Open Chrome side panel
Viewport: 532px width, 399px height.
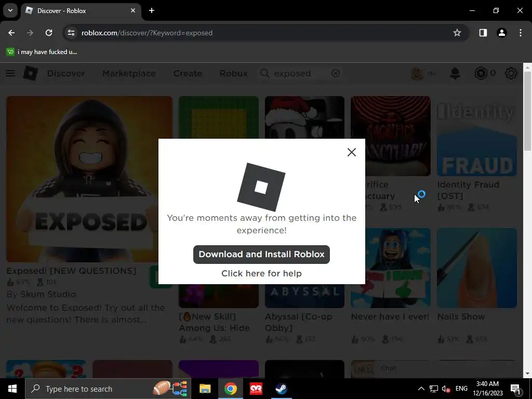483,33
